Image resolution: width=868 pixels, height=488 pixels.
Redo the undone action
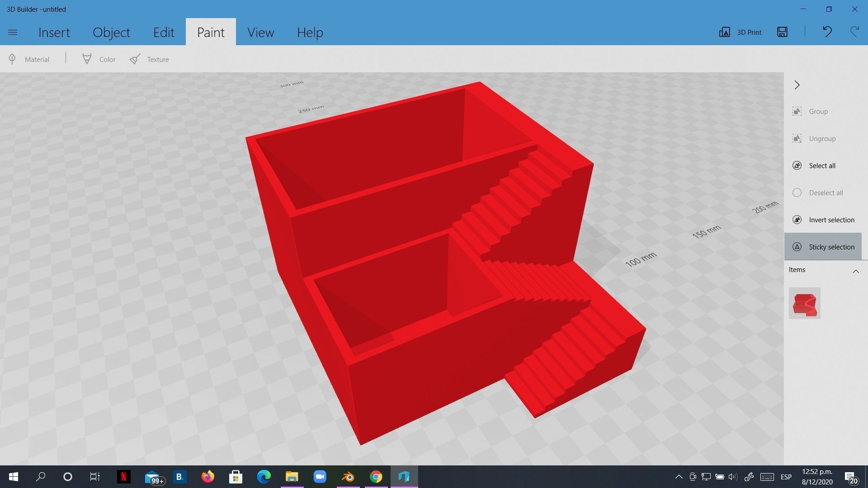854,32
